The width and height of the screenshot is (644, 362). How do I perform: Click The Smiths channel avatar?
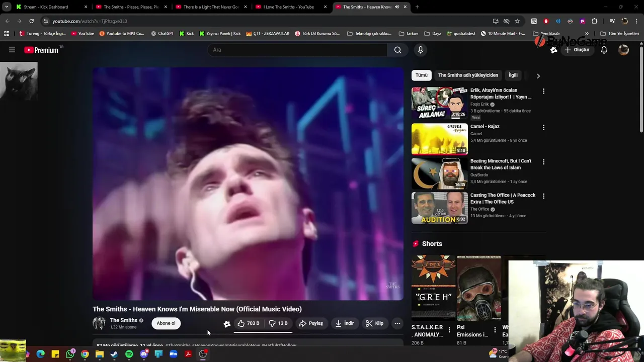[x=99, y=323]
